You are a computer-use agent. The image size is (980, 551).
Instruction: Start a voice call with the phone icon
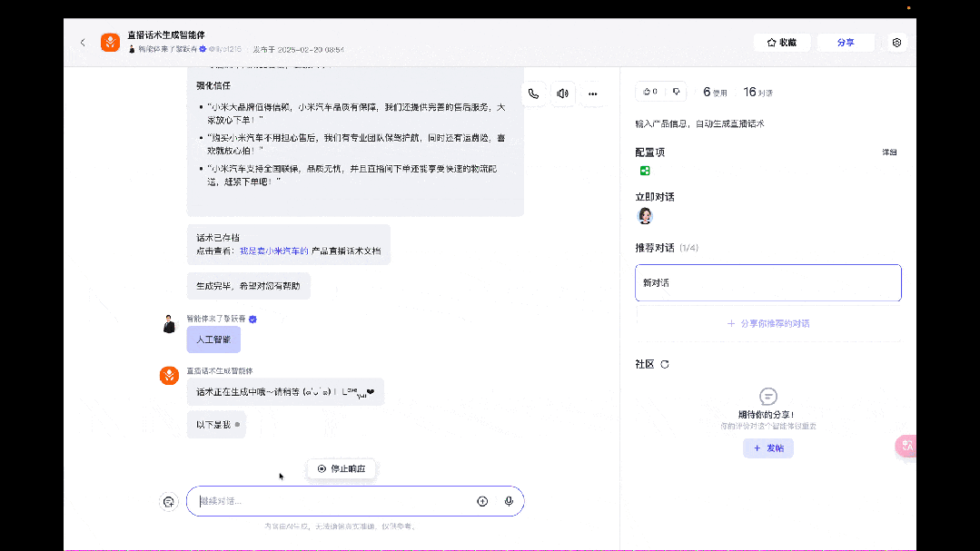533,93
